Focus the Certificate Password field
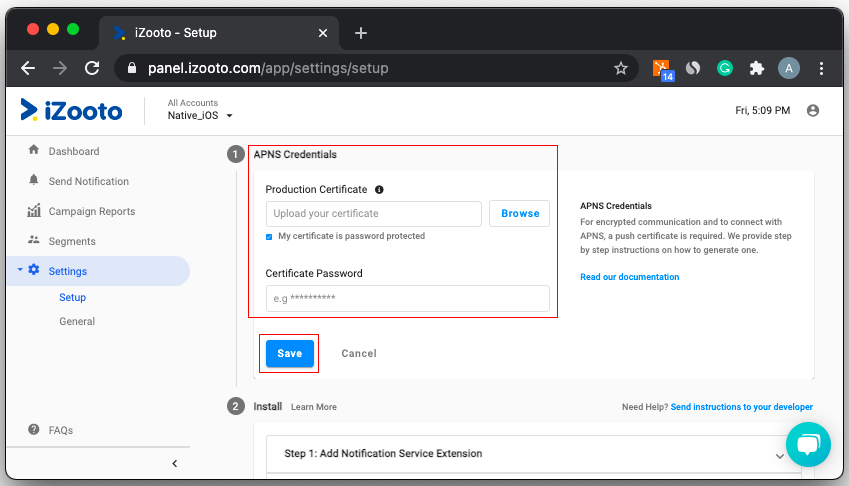The image size is (849, 486). [408, 298]
